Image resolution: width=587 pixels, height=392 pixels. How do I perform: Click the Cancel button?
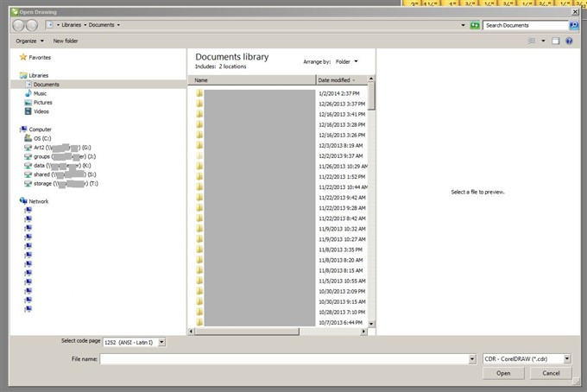tap(551, 373)
